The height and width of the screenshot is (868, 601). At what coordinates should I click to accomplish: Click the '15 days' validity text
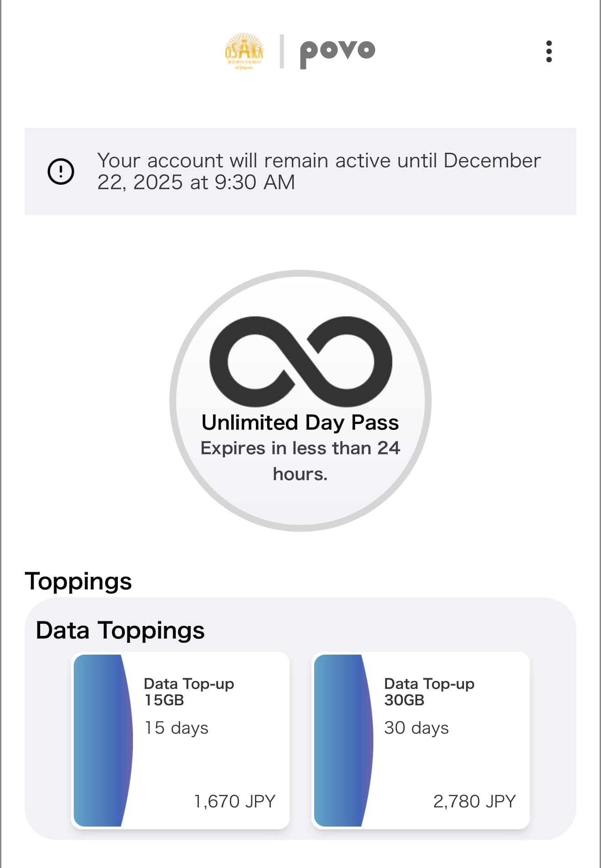176,728
